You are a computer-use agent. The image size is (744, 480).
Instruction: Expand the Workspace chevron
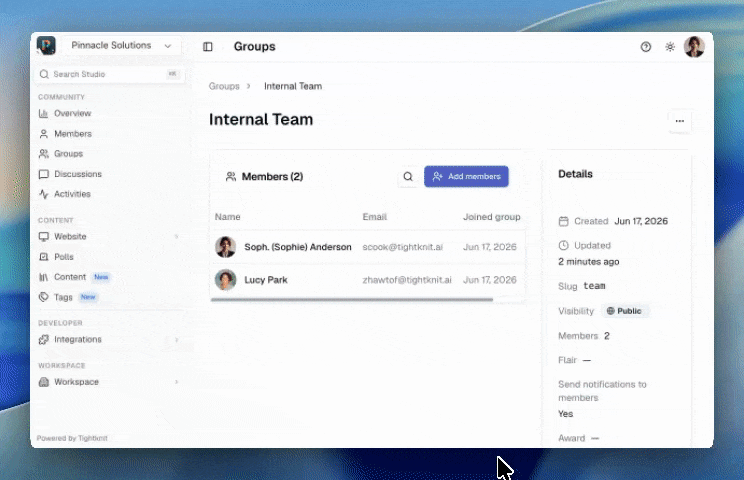click(x=177, y=382)
